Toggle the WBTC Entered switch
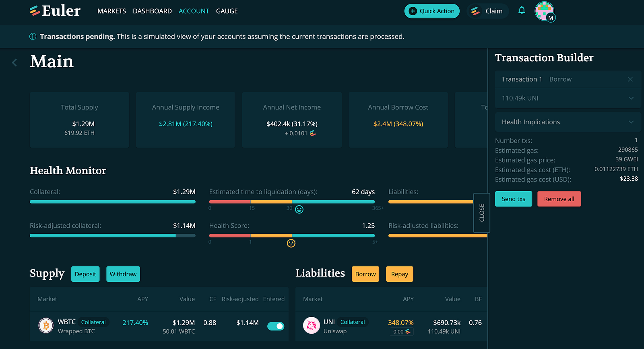 tap(276, 326)
